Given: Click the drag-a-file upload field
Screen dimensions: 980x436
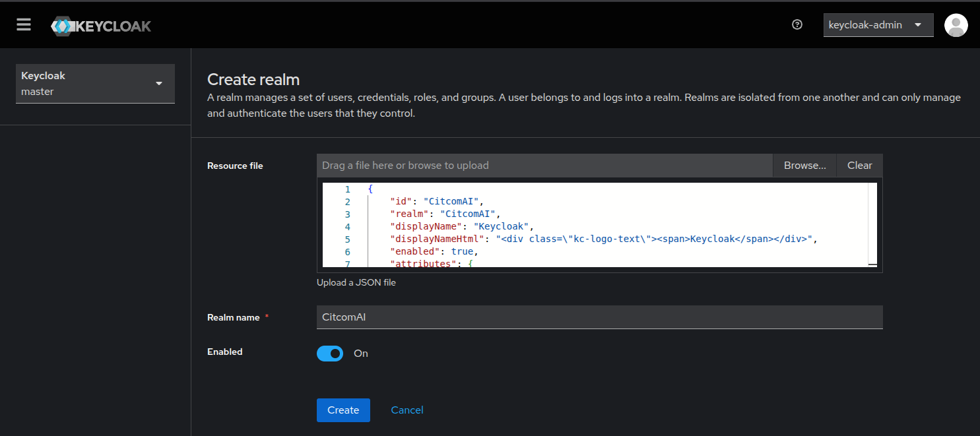Looking at the screenshot, I should pos(544,166).
